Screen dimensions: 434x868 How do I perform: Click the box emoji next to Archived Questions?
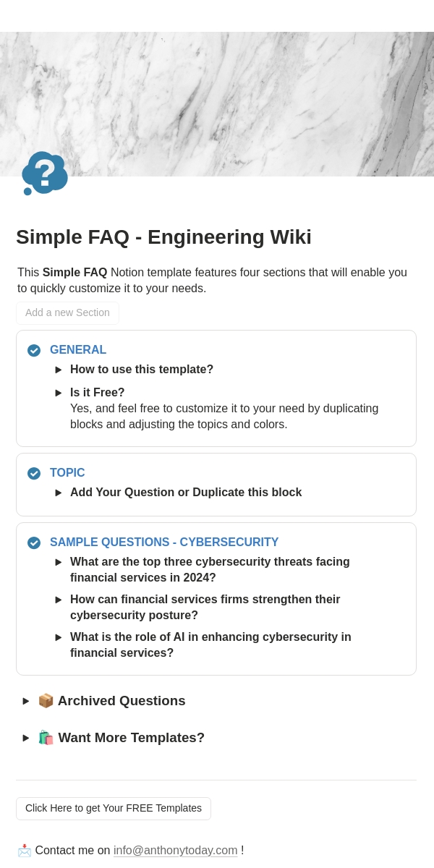(46, 701)
